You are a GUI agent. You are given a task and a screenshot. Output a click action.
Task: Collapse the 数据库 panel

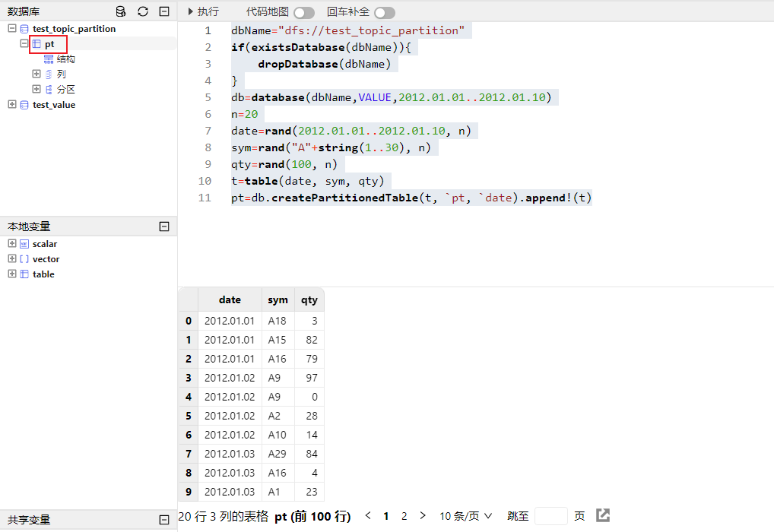(x=164, y=11)
